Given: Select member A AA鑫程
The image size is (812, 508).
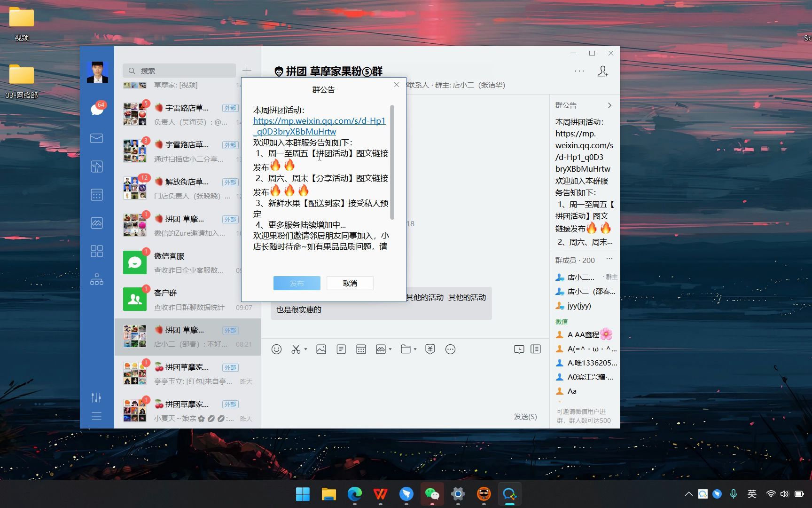Looking at the screenshot, I should (585, 334).
